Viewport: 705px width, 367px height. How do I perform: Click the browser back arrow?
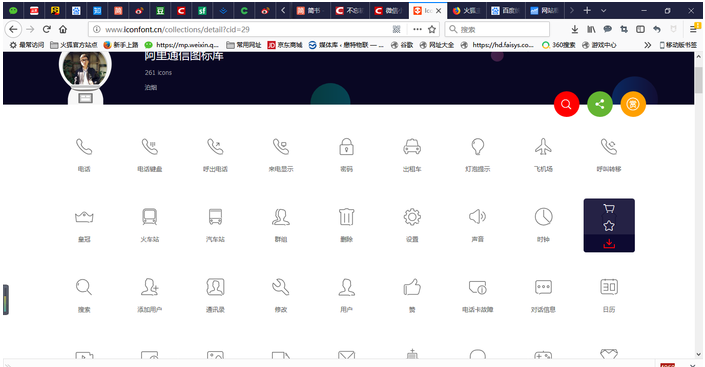click(x=13, y=30)
